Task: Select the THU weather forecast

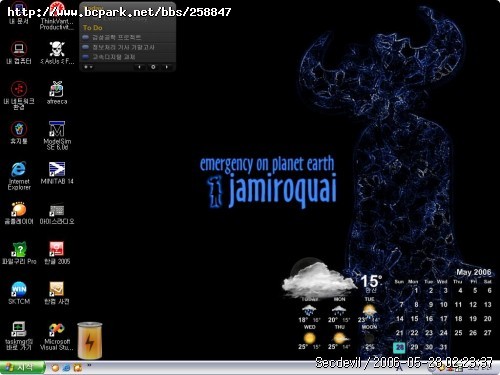Action: [339, 337]
